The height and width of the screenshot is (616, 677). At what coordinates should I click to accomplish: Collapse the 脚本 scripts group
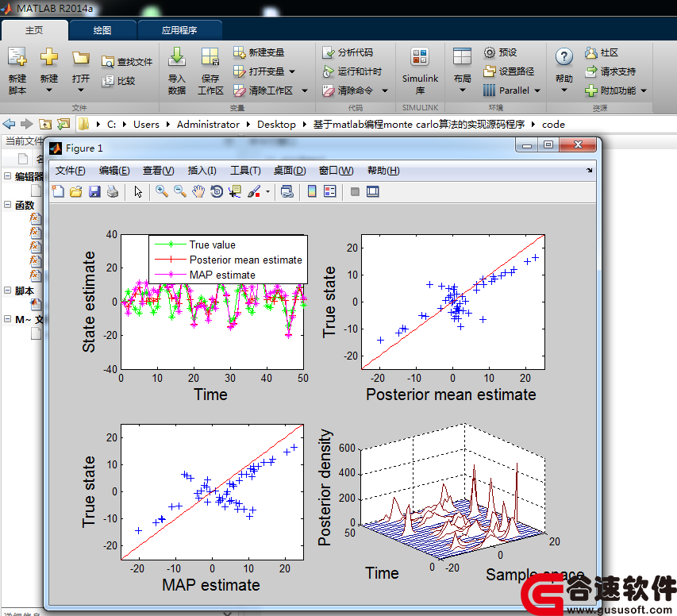(x=8, y=291)
